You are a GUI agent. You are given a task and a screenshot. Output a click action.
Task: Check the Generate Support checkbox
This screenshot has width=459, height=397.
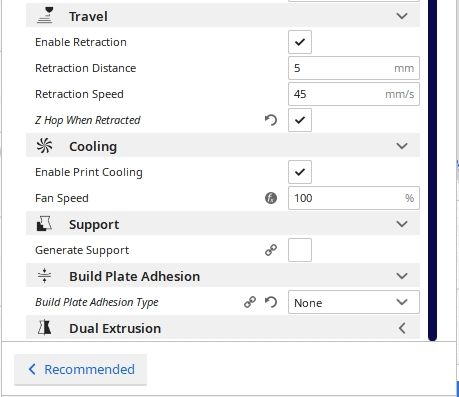(x=300, y=250)
